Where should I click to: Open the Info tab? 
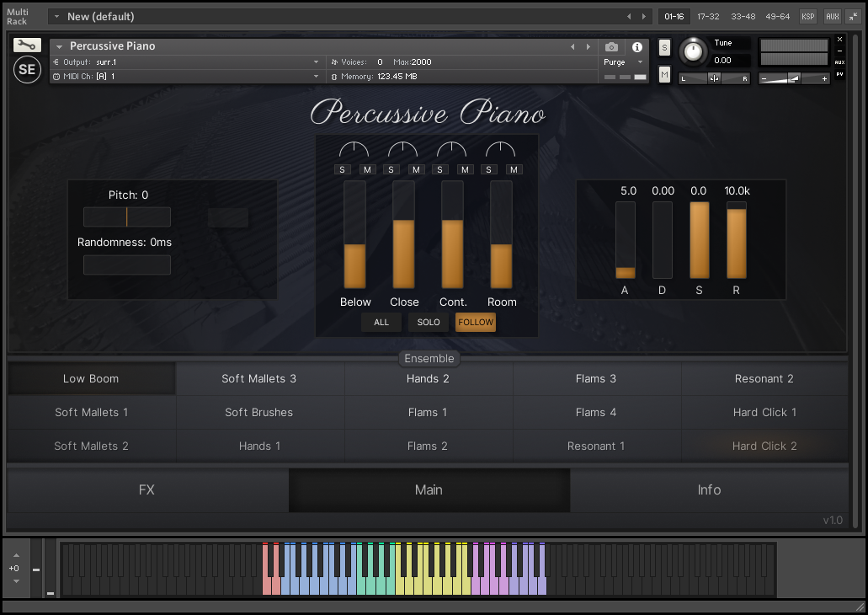709,489
